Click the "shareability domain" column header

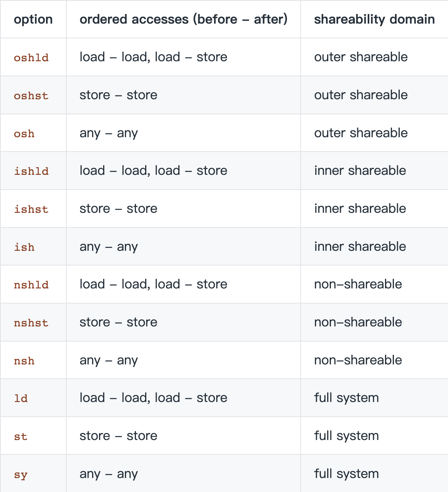point(374,20)
